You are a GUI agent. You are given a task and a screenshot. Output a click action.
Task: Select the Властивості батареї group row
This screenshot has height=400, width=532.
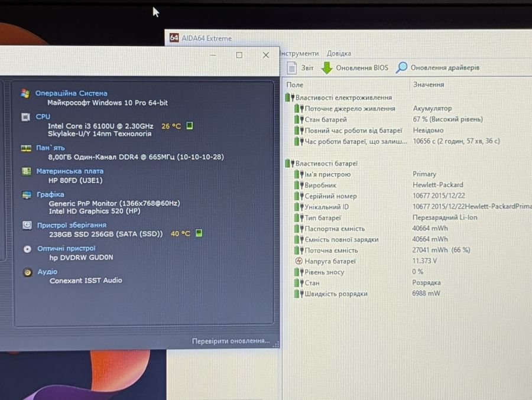click(x=322, y=164)
